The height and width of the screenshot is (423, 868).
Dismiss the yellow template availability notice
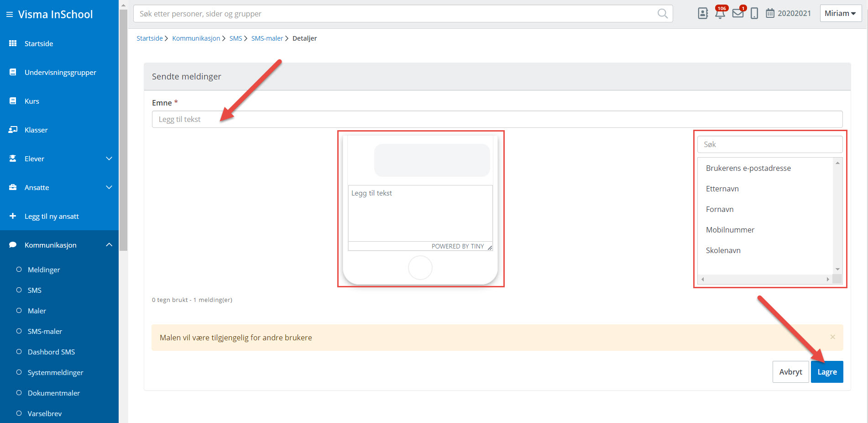[x=832, y=337]
